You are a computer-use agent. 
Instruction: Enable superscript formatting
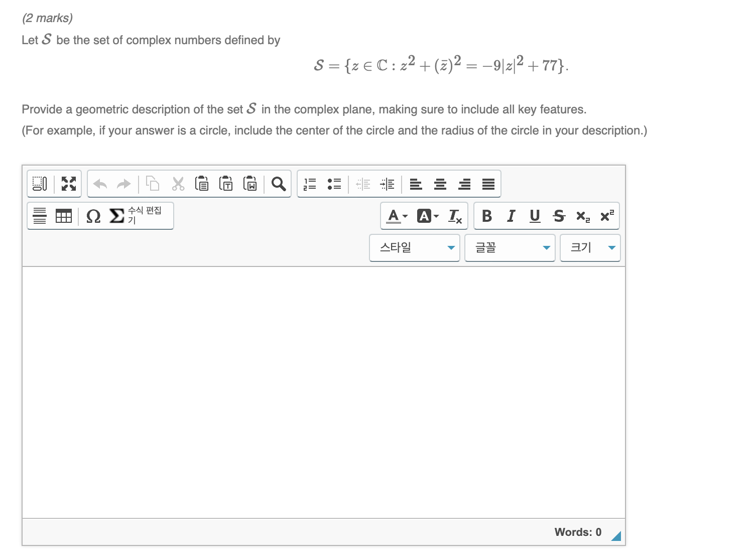(x=607, y=216)
